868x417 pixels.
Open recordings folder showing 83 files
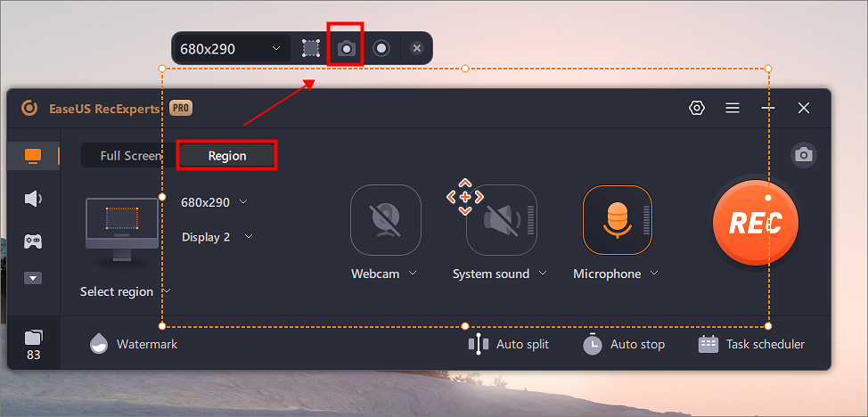(33, 345)
